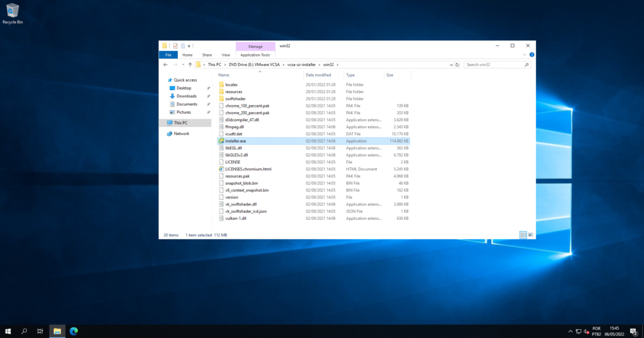
Task: Select Quick access in navigation pane
Action: click(186, 80)
